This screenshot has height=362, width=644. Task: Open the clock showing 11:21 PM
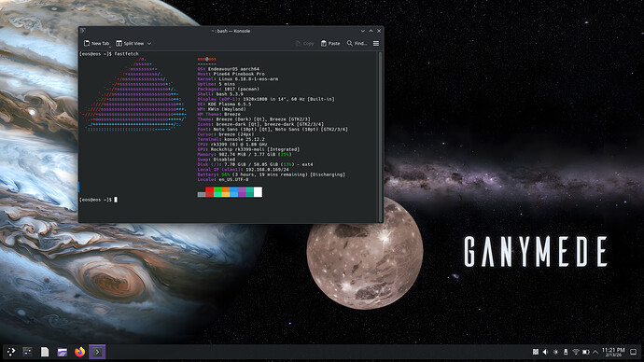(613, 352)
